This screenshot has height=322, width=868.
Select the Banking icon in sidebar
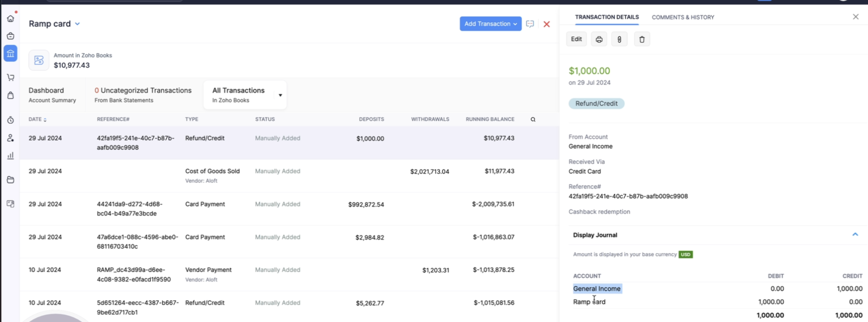(x=10, y=53)
